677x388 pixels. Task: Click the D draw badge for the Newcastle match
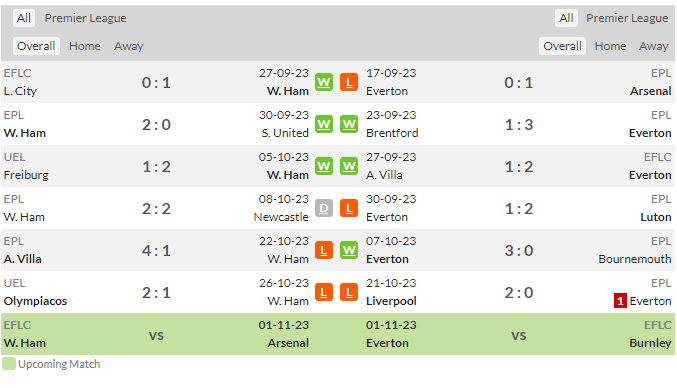324,208
